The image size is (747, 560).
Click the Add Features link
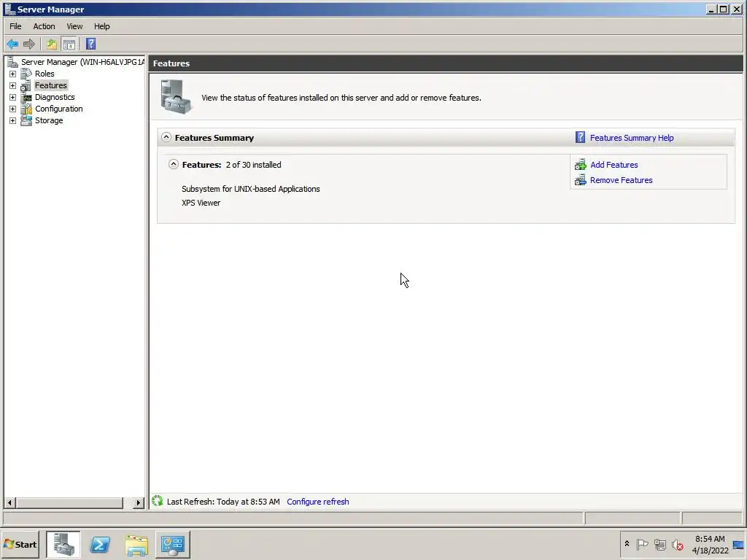tap(614, 165)
